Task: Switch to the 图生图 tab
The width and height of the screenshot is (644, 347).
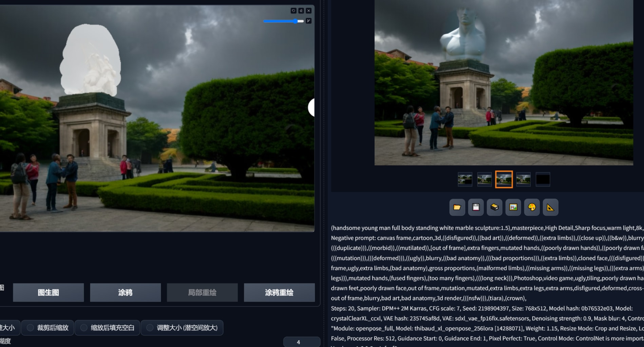Action: click(x=48, y=292)
